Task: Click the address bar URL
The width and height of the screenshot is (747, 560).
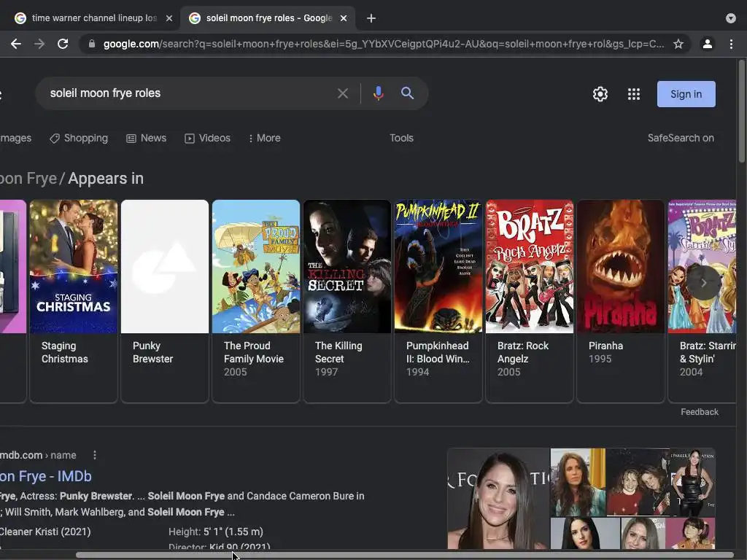Action: pyautogui.click(x=384, y=44)
